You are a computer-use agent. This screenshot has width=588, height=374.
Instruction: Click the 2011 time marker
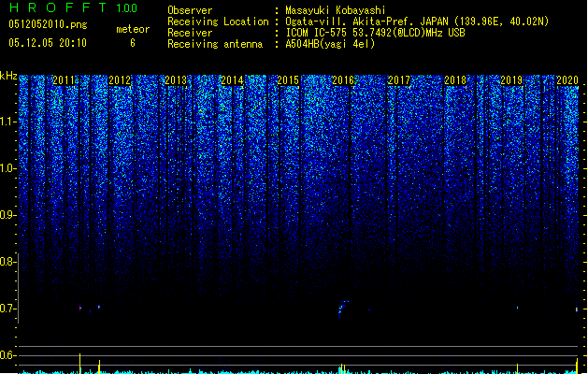tap(64, 80)
